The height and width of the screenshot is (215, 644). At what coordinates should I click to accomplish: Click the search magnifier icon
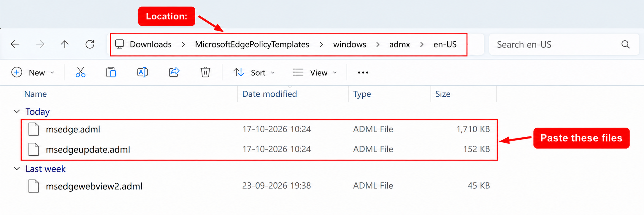point(626,44)
